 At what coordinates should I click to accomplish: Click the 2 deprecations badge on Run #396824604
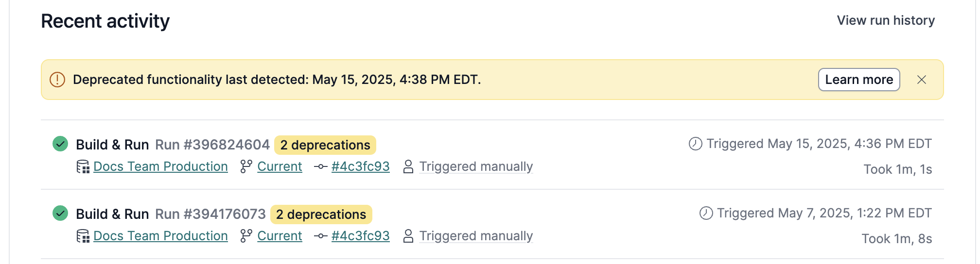coord(325,145)
